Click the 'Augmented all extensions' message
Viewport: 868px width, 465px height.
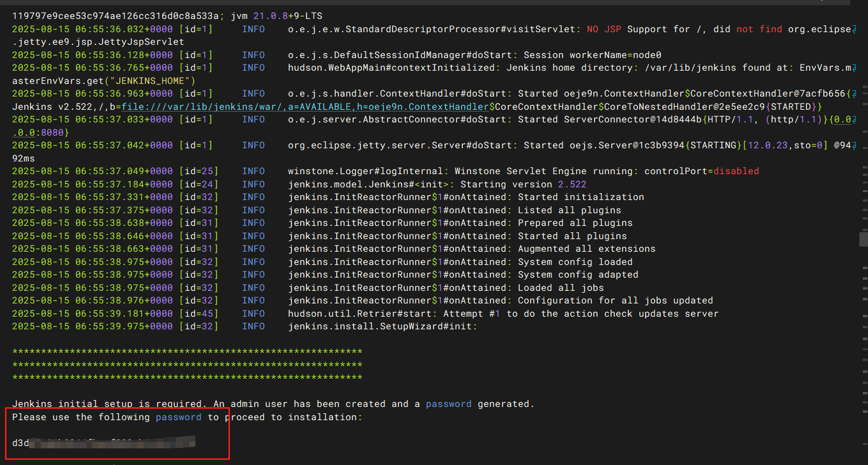[587, 249]
